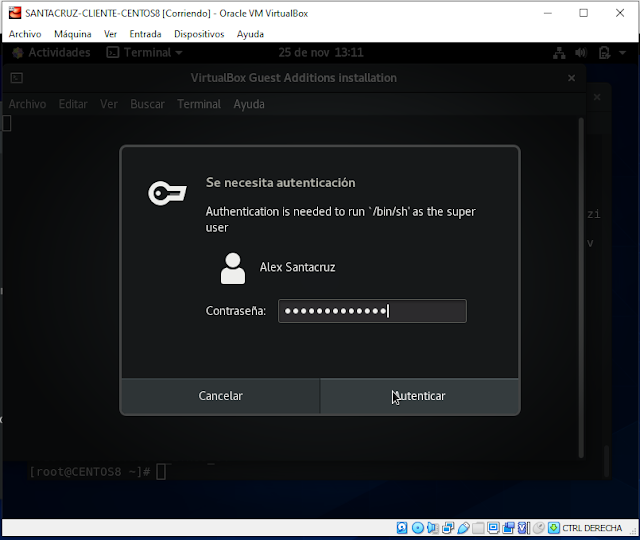The height and width of the screenshot is (540, 640).
Task: Click the 'Alex Santacruz' user name text
Action: tap(298, 267)
